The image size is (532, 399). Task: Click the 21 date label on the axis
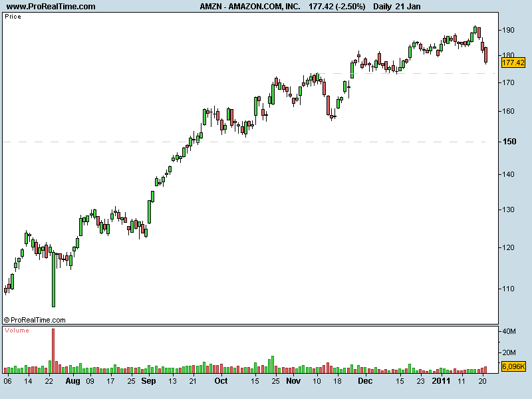click(x=193, y=381)
